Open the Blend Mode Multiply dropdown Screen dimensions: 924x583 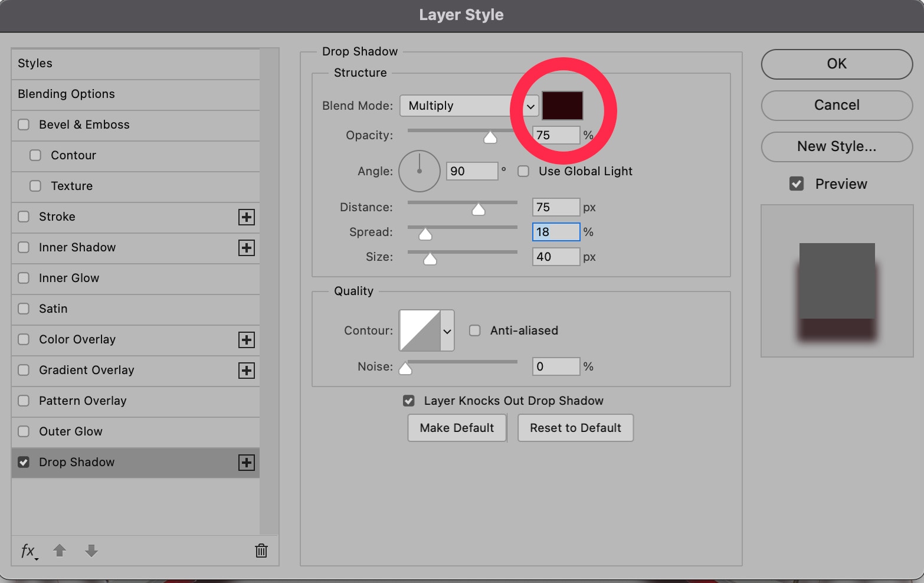(469, 106)
